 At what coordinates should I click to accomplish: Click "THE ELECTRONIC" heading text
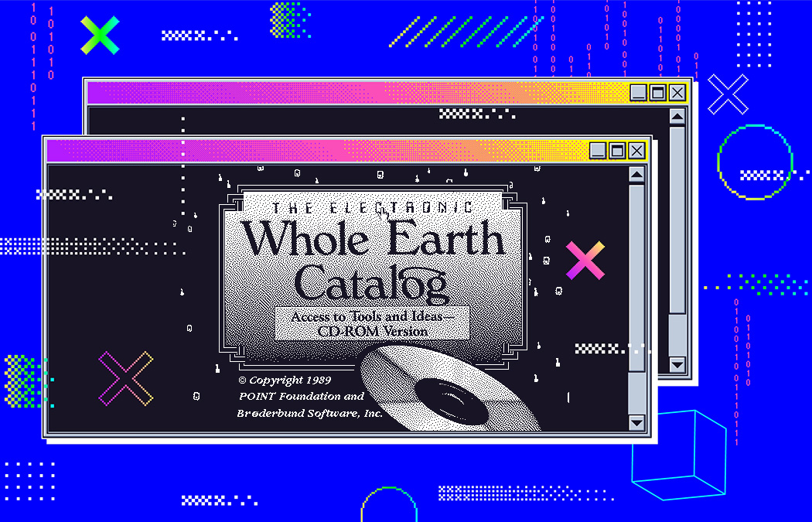(x=372, y=208)
